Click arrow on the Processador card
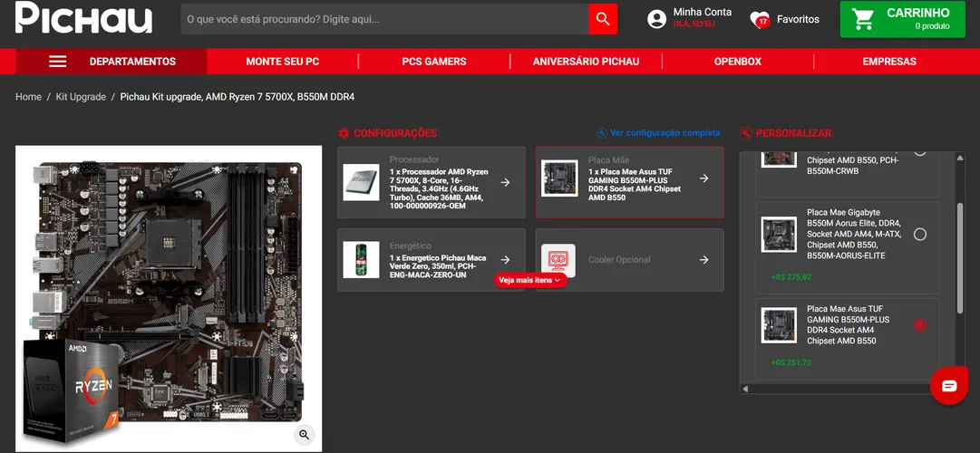 (506, 182)
